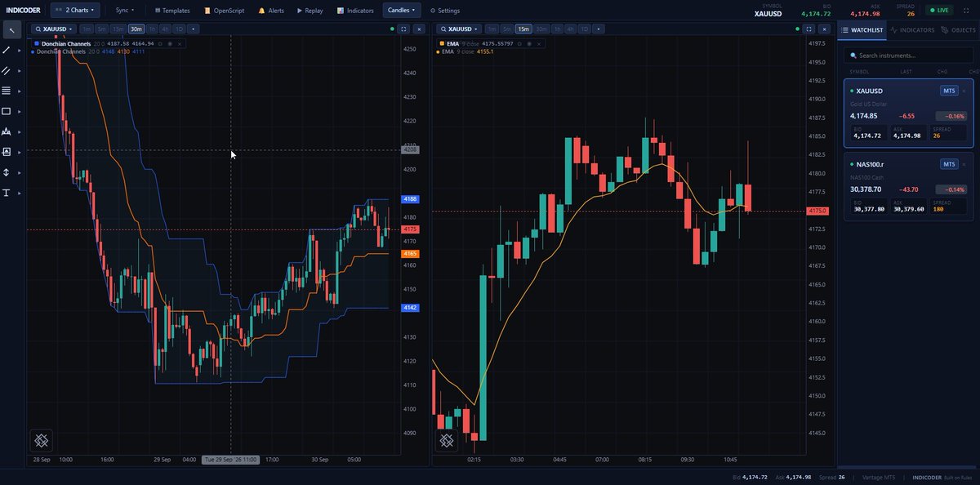
Task: Expand trend line tool variants arrow
Action: pyautogui.click(x=19, y=50)
